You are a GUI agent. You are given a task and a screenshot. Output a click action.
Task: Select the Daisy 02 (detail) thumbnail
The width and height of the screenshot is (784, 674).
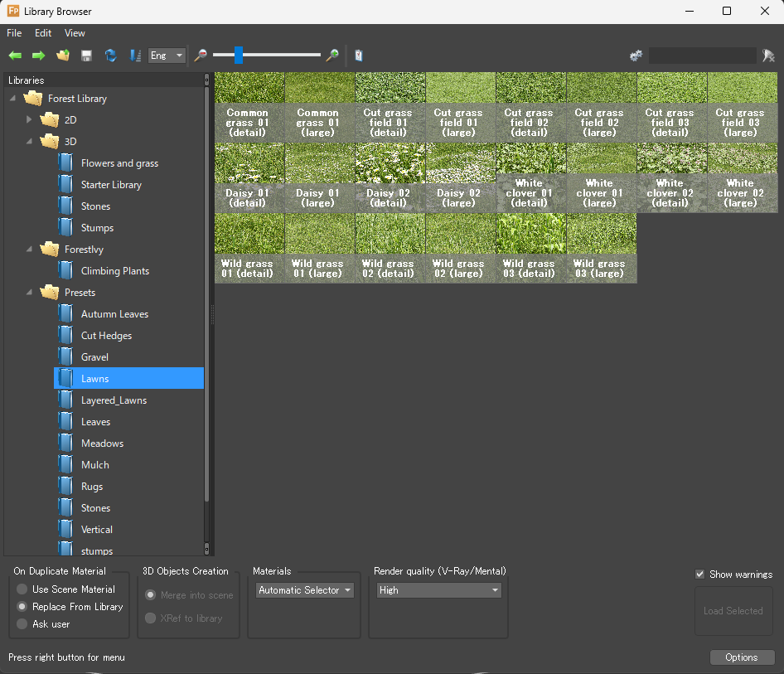click(390, 177)
